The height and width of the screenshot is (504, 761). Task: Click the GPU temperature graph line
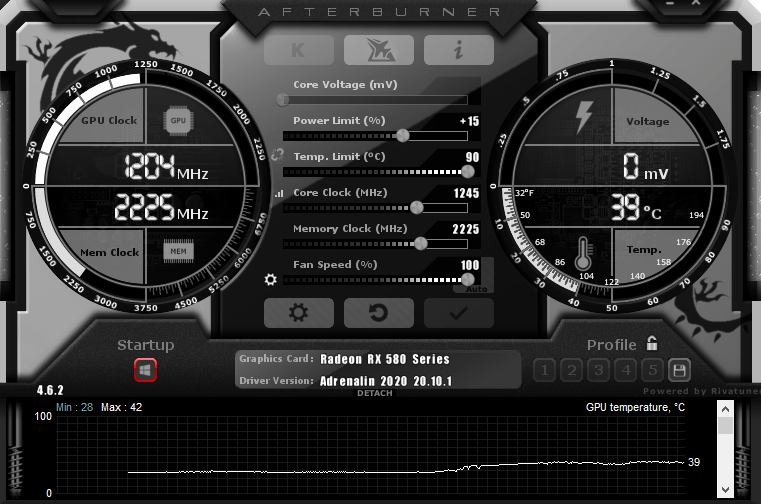[406, 469]
